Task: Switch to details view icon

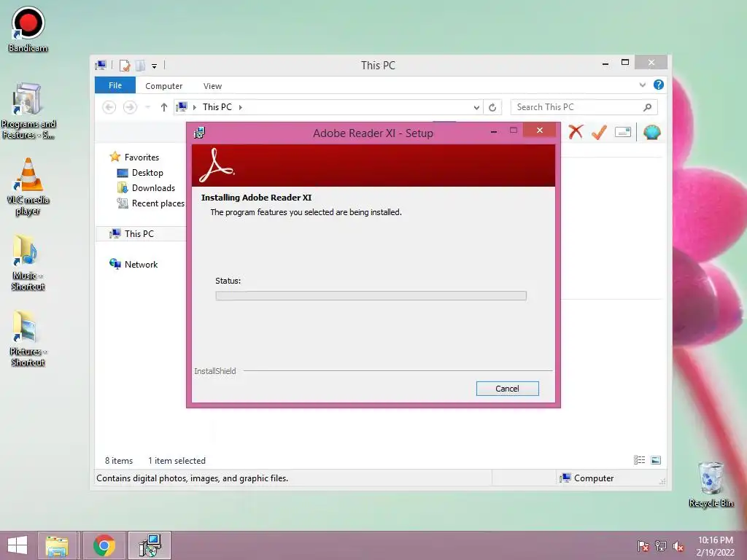Action: click(x=639, y=460)
